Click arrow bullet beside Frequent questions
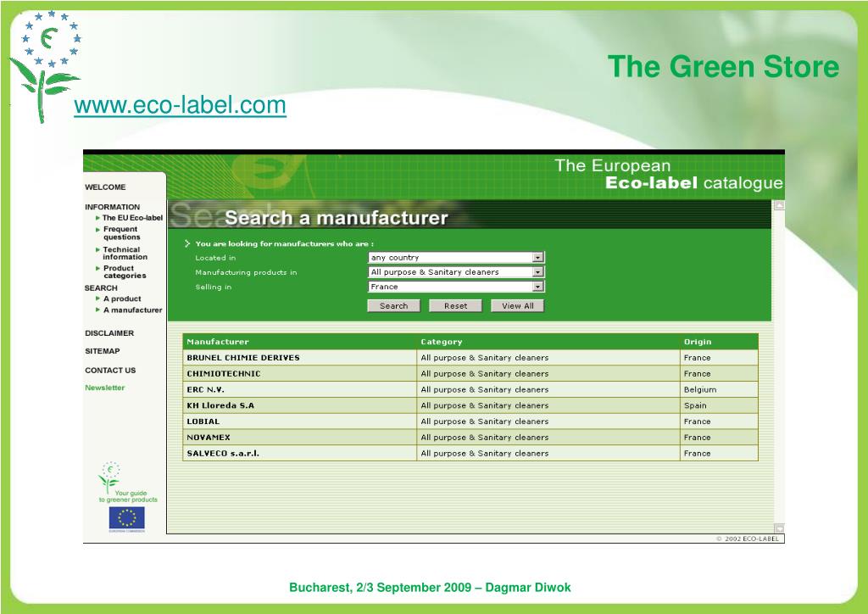 click(x=98, y=229)
